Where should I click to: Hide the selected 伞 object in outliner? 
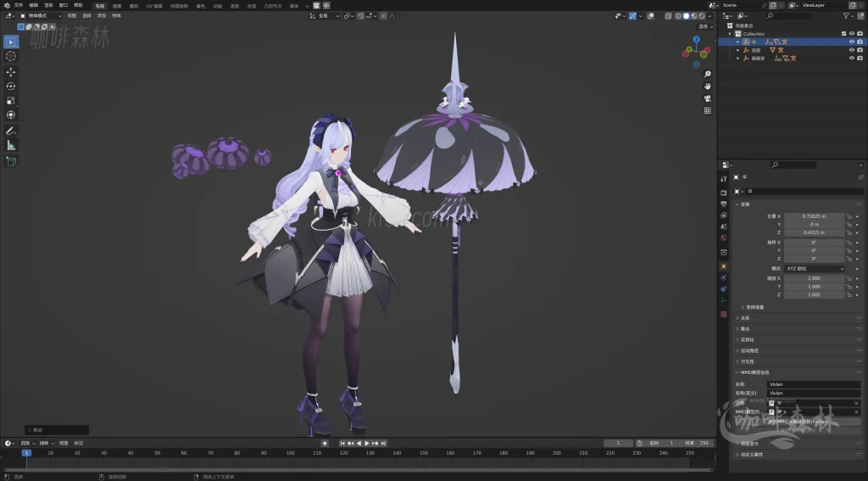851,42
